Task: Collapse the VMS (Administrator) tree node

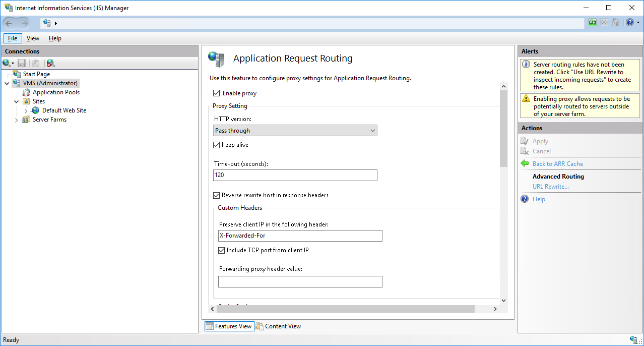Action: (x=7, y=83)
